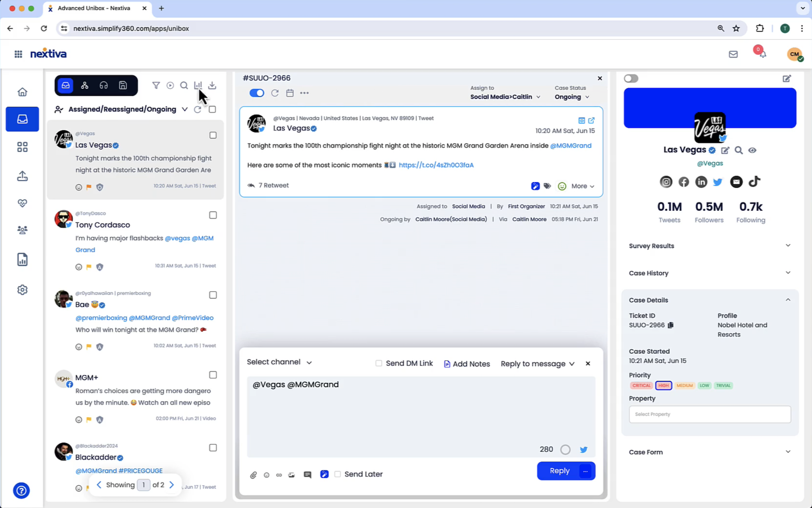Open the app grid launcher icon
The width and height of the screenshot is (812, 508).
pos(18,54)
